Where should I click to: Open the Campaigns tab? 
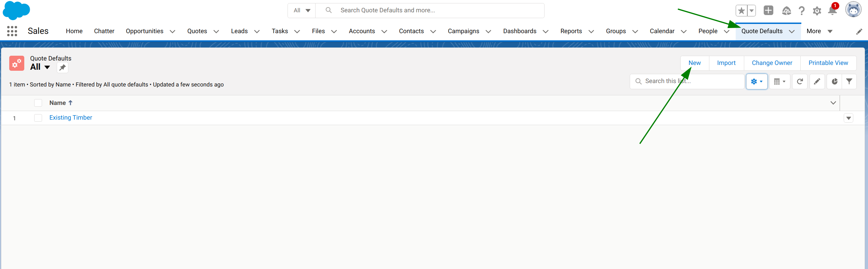464,31
